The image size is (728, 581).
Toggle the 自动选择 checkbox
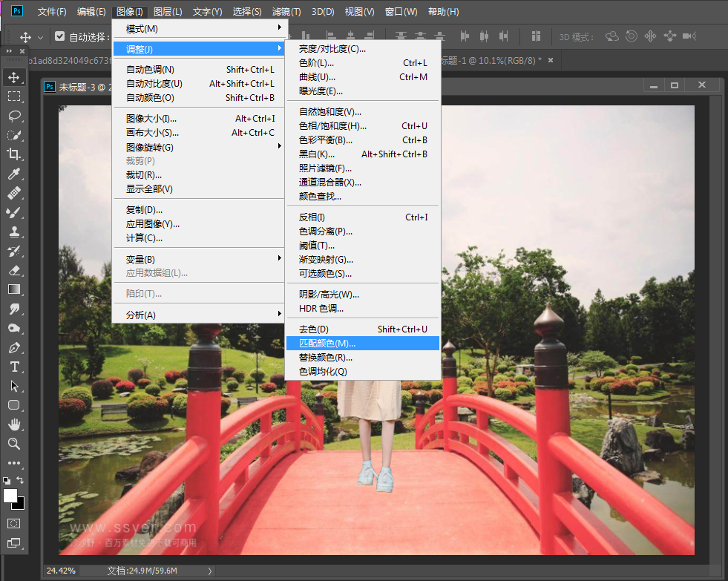[x=60, y=36]
